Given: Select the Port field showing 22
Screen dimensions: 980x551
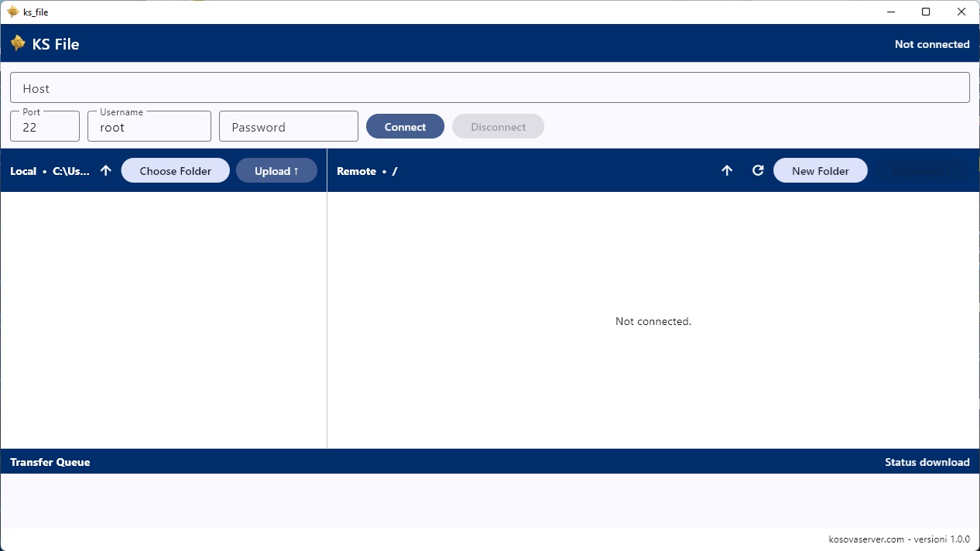Looking at the screenshot, I should point(44,125).
